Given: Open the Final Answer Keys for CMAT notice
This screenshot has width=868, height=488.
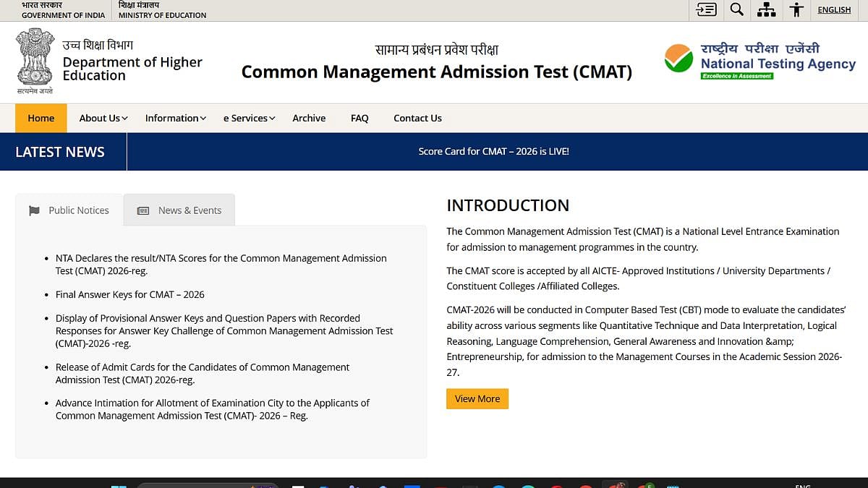Looking at the screenshot, I should pyautogui.click(x=129, y=294).
